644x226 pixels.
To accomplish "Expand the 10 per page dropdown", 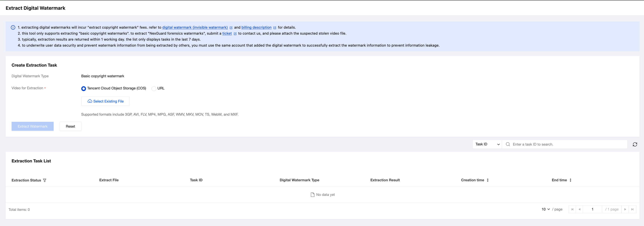I will point(546,209).
